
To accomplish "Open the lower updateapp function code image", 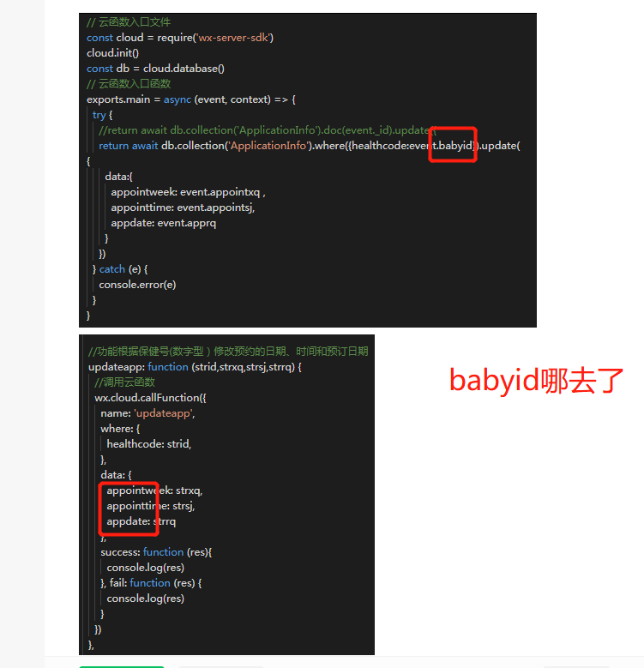I will tap(226, 495).
